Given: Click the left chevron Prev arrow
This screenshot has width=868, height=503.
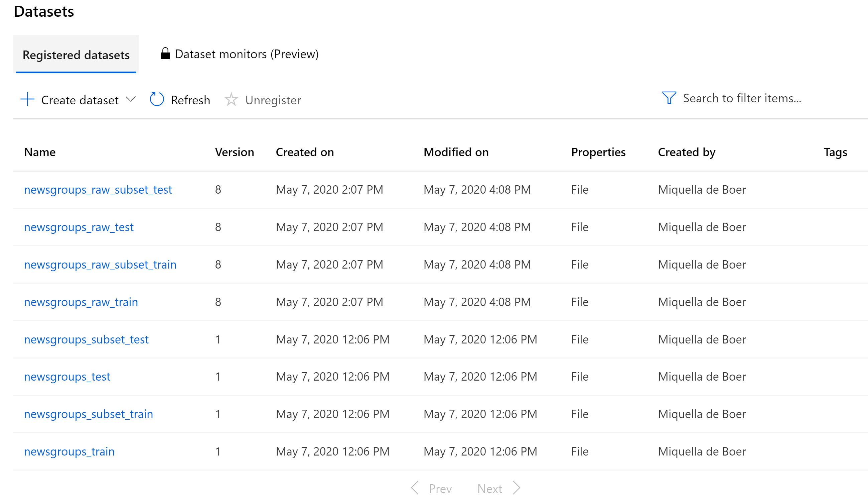Looking at the screenshot, I should 415,488.
